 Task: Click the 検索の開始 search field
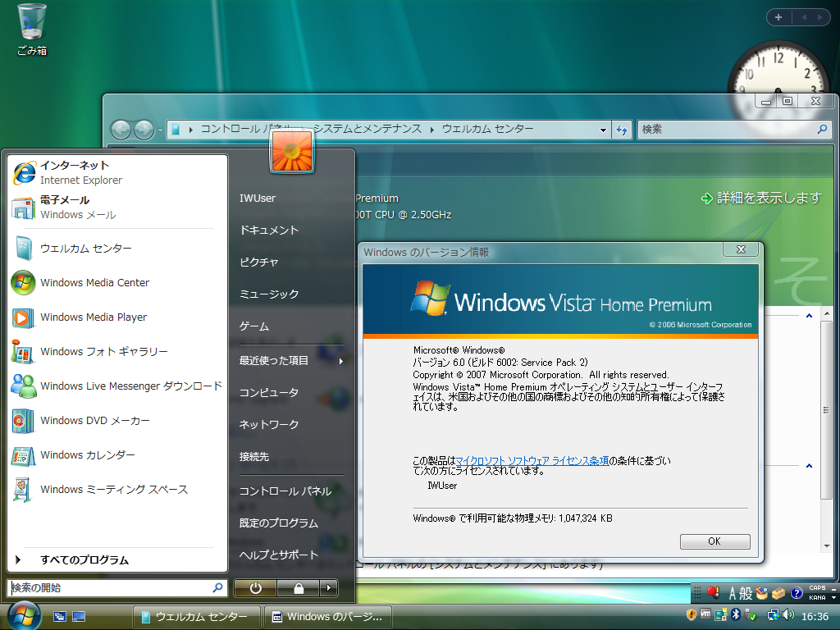[x=116, y=587]
